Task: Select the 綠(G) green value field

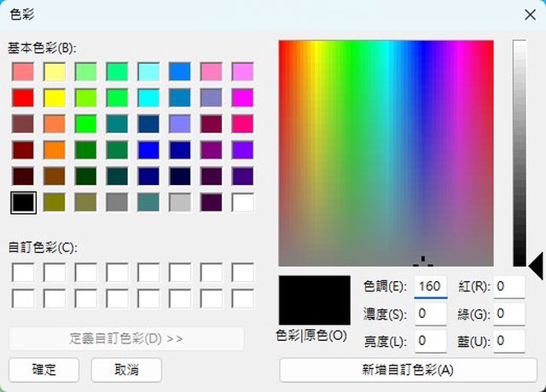Action: point(508,314)
